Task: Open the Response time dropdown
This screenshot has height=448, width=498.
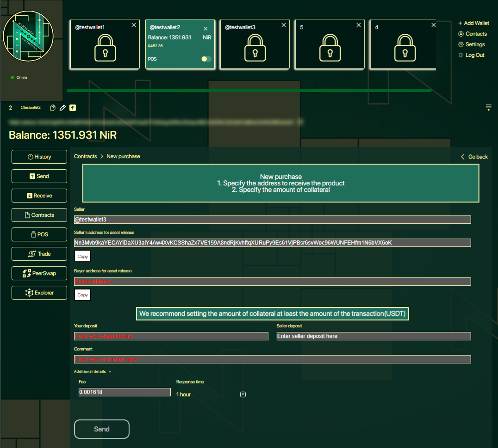Action: 243,394
